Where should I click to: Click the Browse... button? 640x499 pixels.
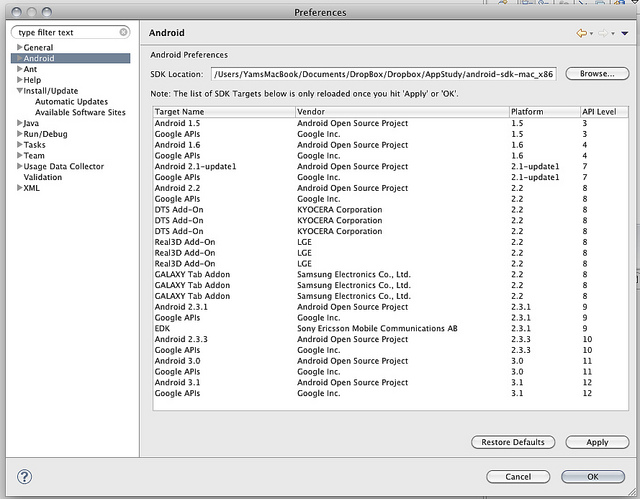coord(597,74)
